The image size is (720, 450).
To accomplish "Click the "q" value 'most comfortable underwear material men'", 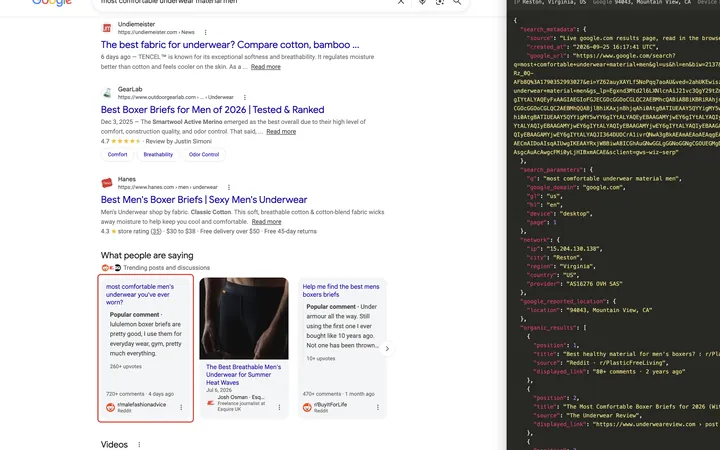I will click(612, 179).
